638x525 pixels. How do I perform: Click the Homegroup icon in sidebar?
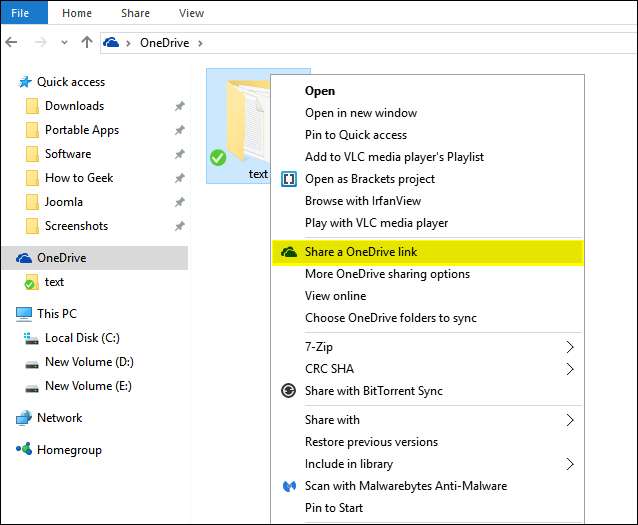click(24, 450)
